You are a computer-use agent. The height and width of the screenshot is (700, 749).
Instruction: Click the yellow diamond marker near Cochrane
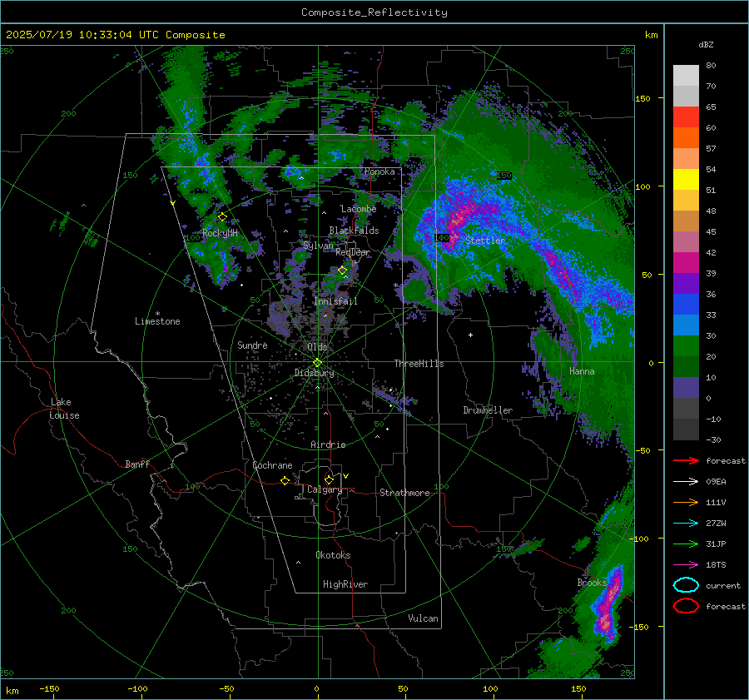point(285,480)
